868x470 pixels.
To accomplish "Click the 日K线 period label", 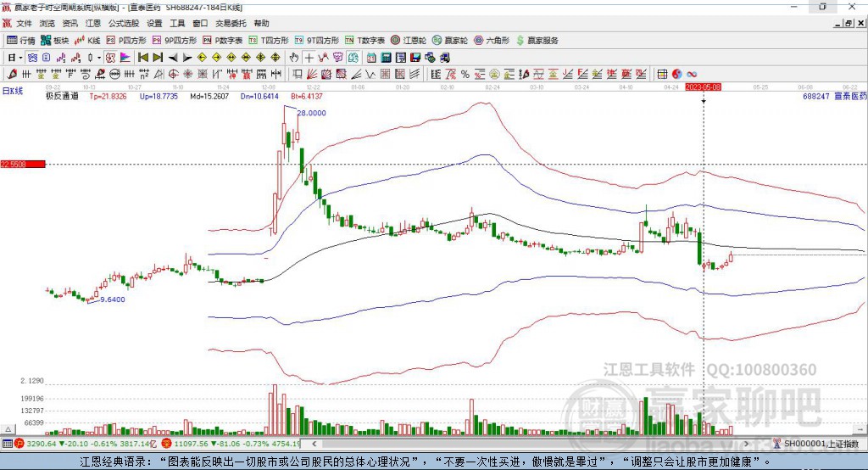I will coord(13,92).
